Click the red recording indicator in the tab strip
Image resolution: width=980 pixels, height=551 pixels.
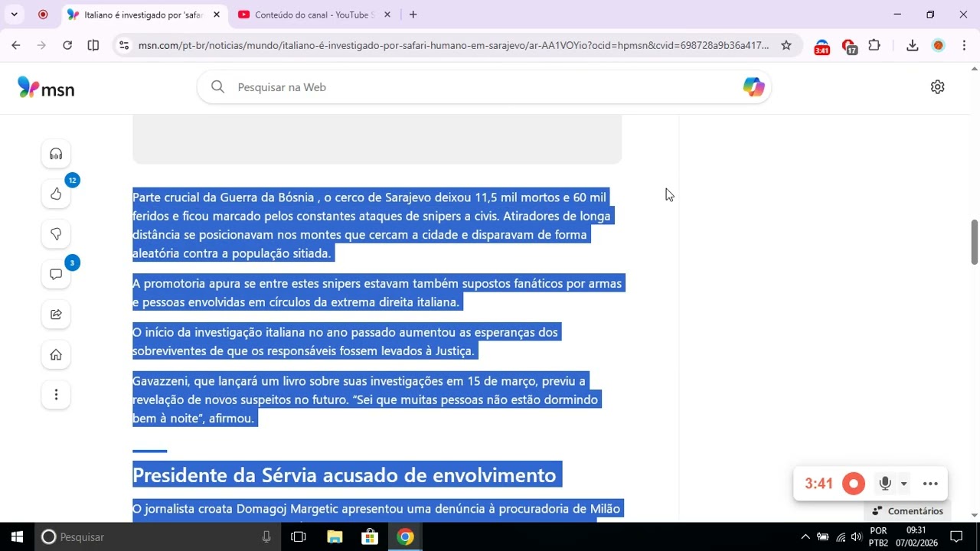click(43, 15)
